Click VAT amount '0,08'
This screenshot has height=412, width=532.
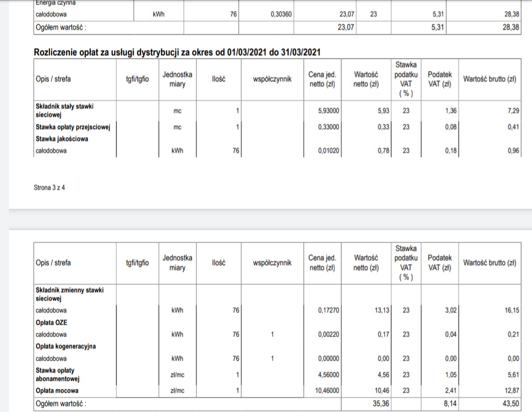[x=451, y=127]
